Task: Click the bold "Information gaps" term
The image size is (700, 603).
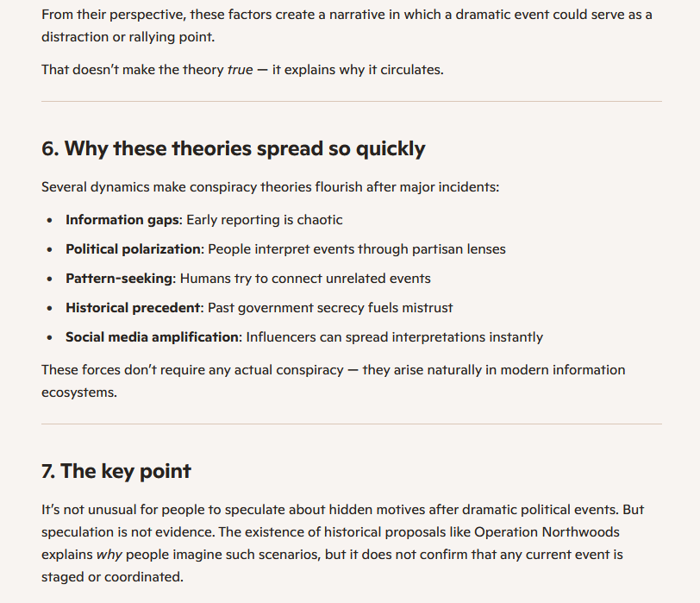Action: point(122,220)
